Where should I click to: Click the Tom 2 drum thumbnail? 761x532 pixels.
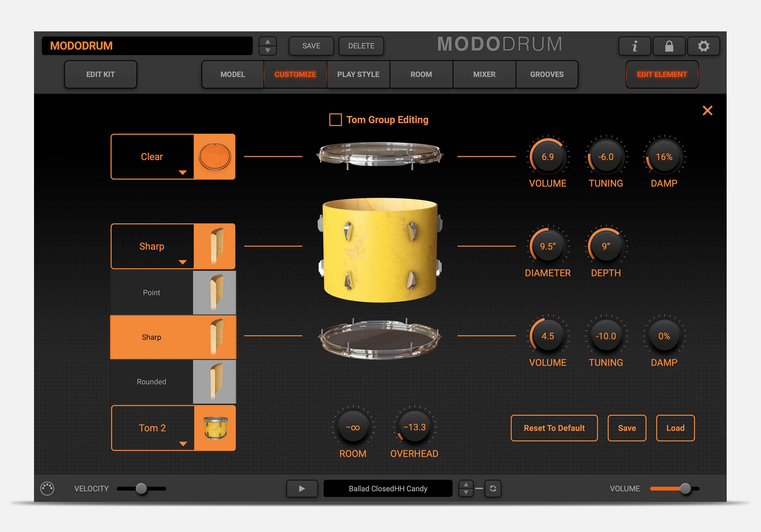(215, 428)
